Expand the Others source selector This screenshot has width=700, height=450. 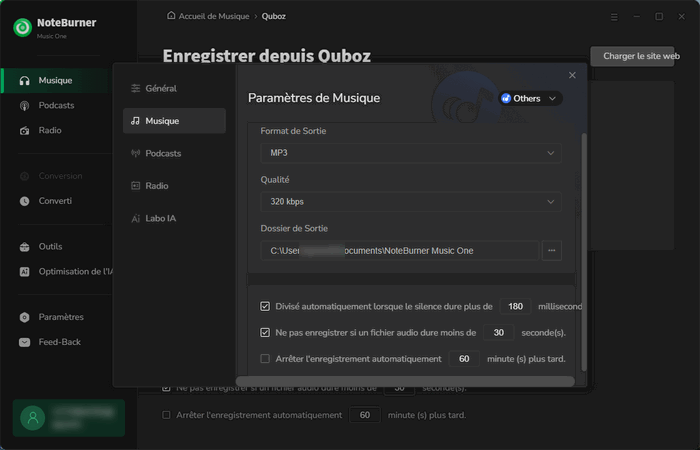[530, 98]
